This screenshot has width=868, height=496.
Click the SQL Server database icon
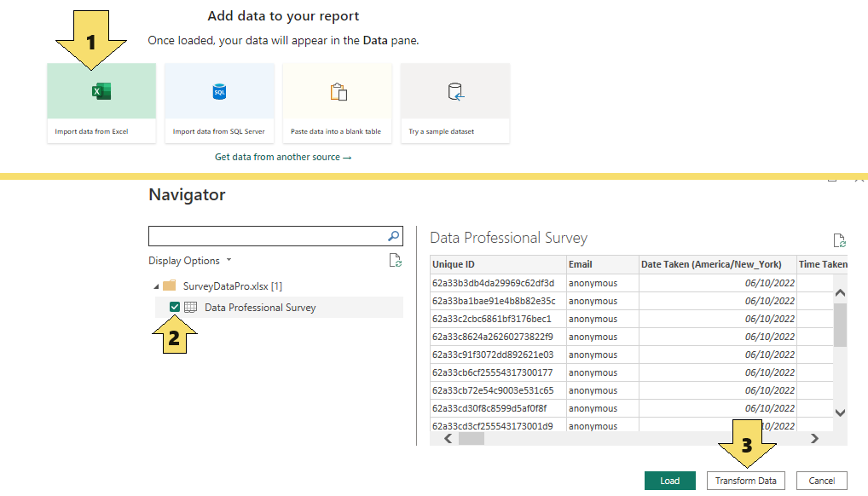[x=219, y=91]
